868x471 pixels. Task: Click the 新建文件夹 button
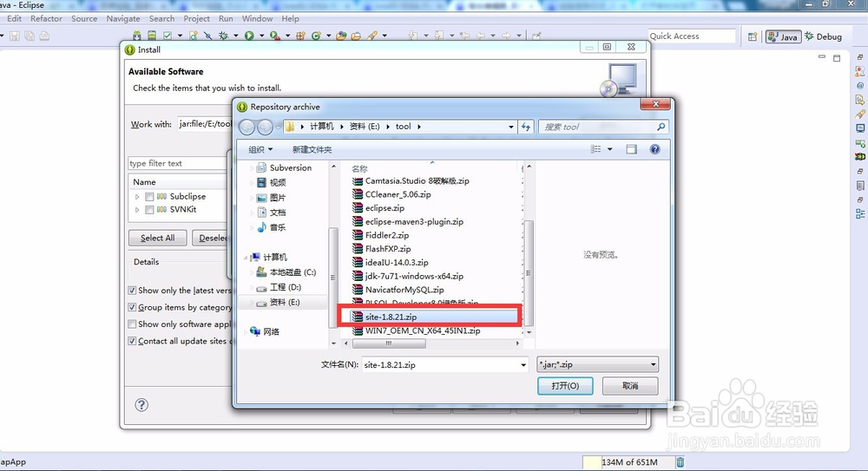pos(312,149)
